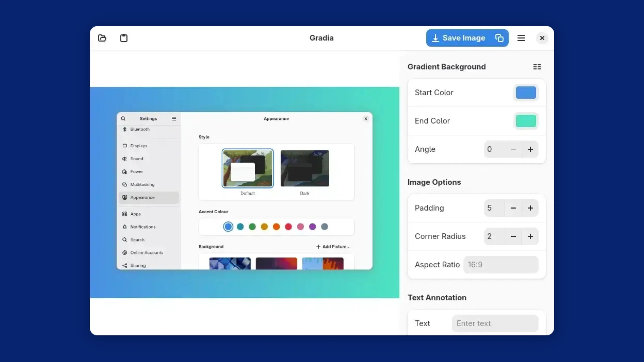
Task: Click the Appearance icon in sidebar
Action: 125,198
